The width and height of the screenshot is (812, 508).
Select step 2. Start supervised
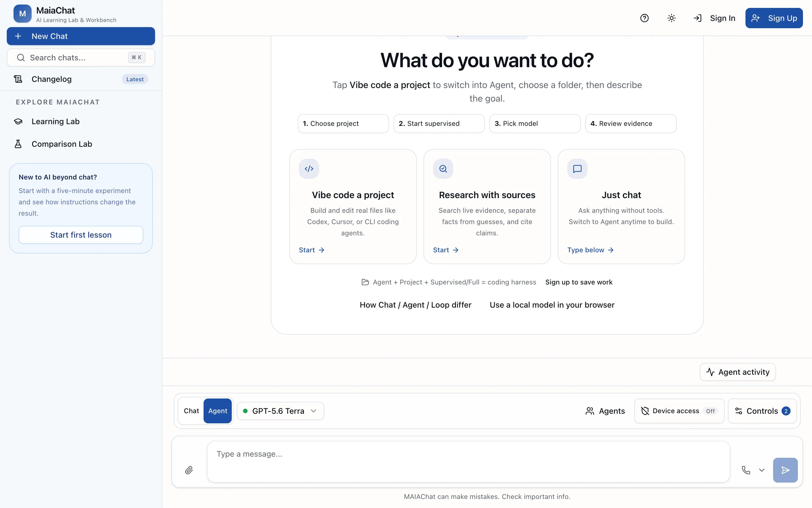click(x=439, y=124)
